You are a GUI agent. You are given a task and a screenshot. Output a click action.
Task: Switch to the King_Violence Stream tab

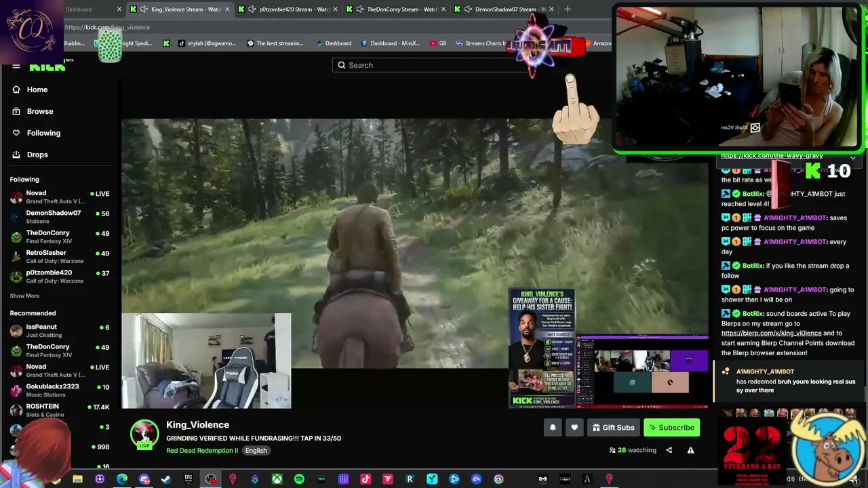(180, 9)
